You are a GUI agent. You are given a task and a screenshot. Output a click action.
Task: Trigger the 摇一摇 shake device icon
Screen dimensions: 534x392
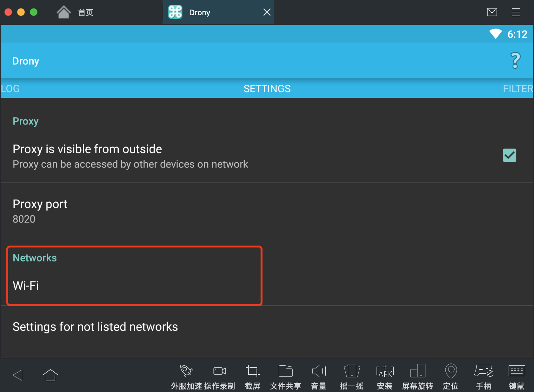tap(352, 371)
